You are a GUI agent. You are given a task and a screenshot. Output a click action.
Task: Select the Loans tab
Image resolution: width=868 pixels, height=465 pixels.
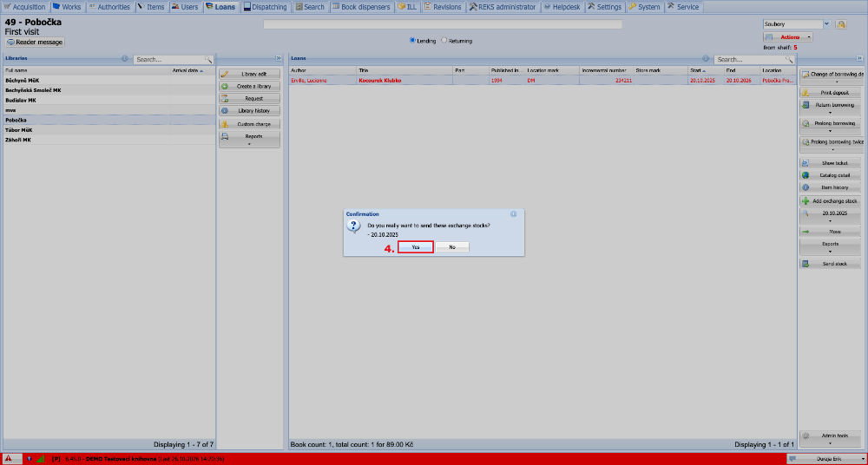220,7
